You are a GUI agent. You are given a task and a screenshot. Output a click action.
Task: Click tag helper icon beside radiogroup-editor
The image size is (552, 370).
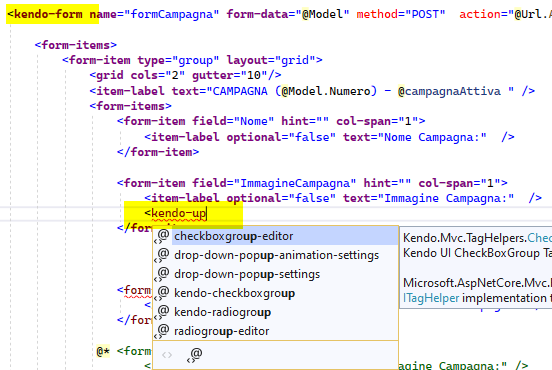point(162,331)
